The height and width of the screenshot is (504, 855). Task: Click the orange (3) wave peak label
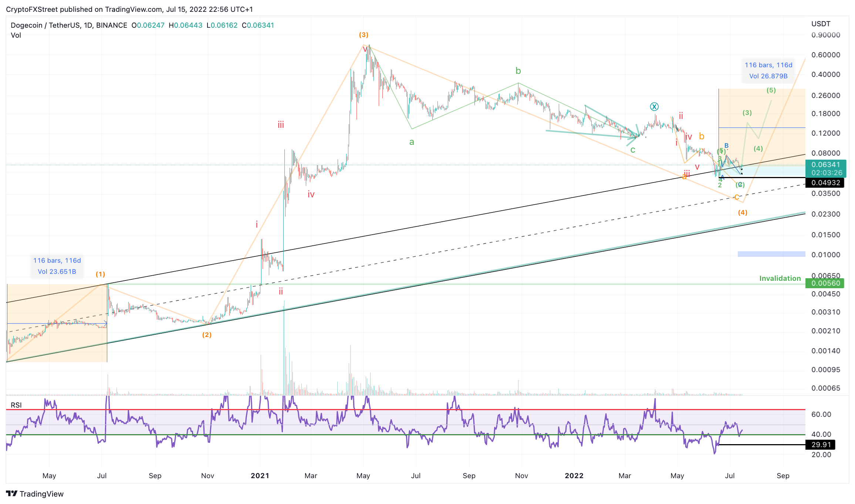364,35
